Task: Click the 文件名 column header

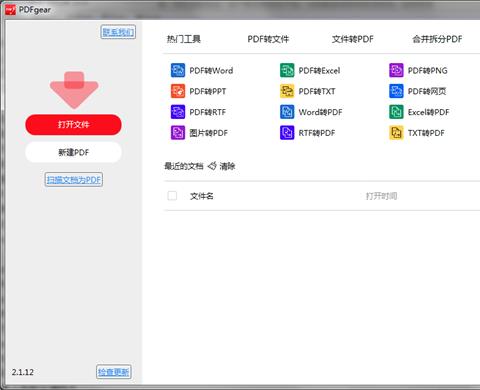Action: pyautogui.click(x=202, y=196)
